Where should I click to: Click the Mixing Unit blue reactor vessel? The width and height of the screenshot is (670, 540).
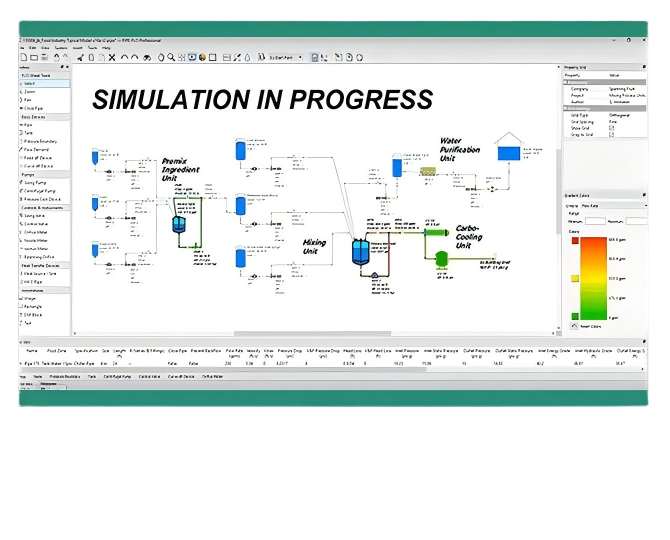(360, 251)
